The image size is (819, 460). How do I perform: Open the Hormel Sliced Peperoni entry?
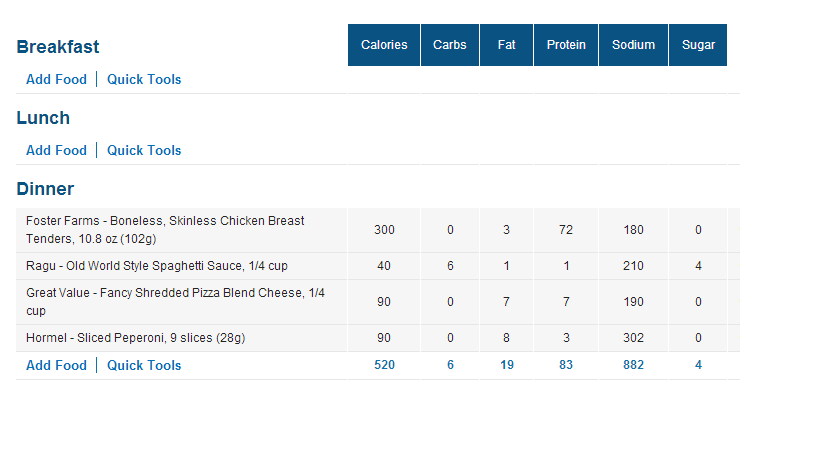135,338
